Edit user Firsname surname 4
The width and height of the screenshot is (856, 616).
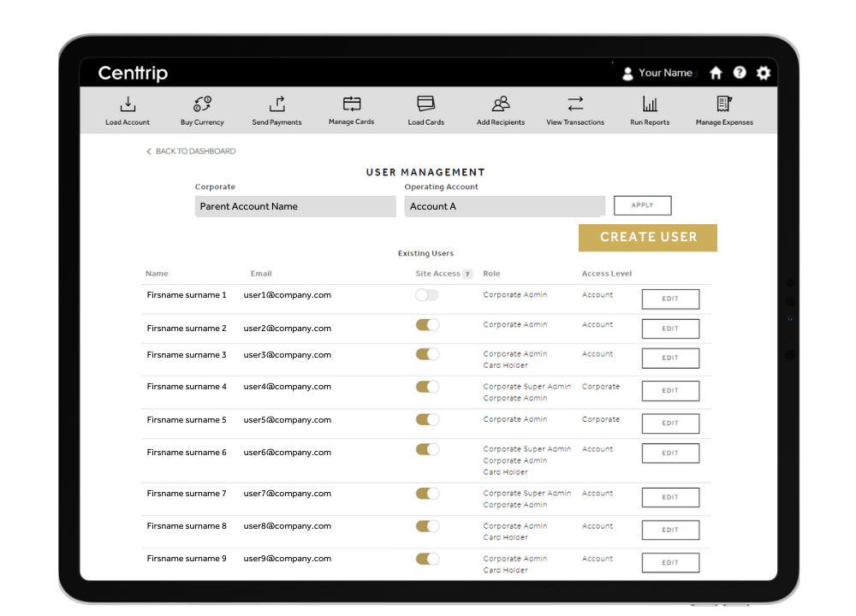[x=670, y=391]
